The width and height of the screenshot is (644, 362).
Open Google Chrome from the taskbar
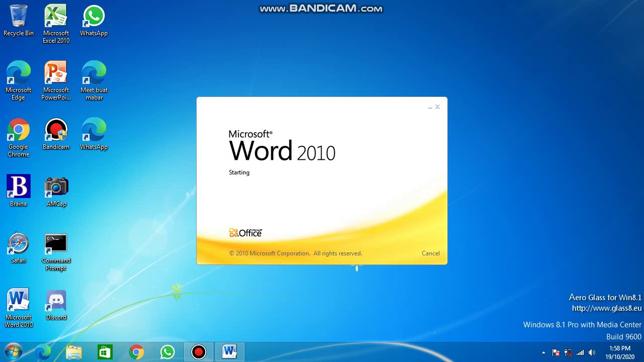pos(136,352)
